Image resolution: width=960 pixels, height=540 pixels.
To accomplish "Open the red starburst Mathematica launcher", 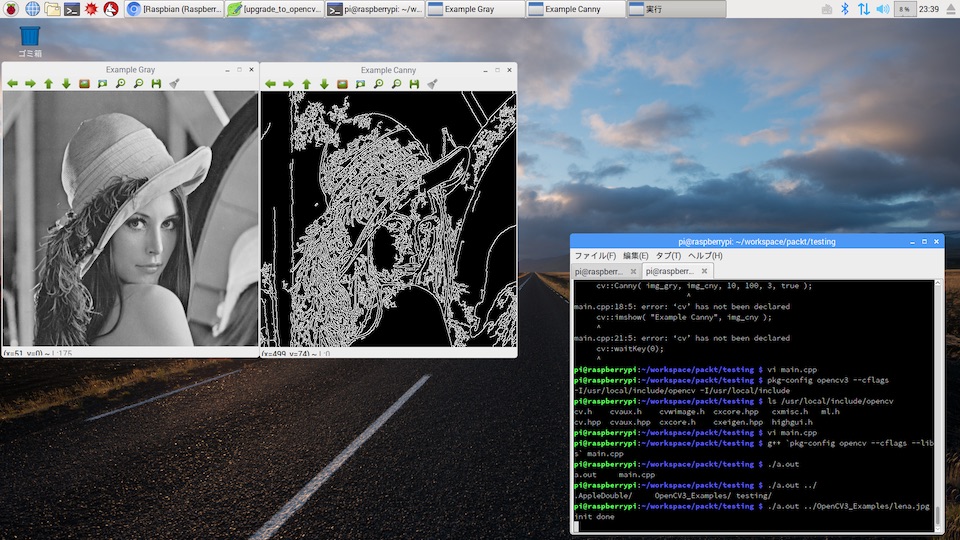I will [x=91, y=9].
